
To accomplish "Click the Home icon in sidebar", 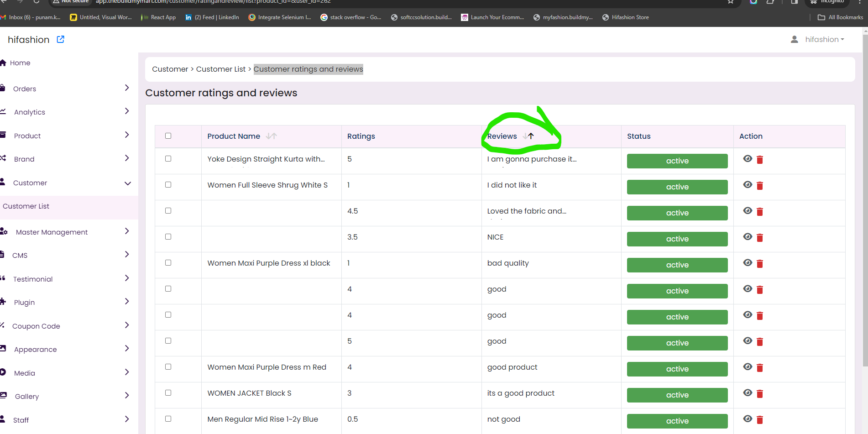I will tap(3, 63).
